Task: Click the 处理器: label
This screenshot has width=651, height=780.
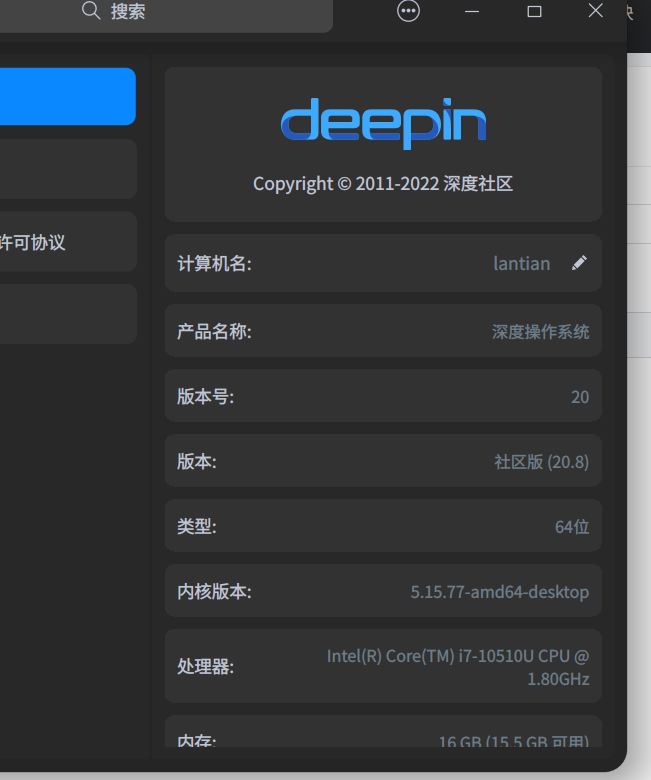Action: tap(205, 666)
